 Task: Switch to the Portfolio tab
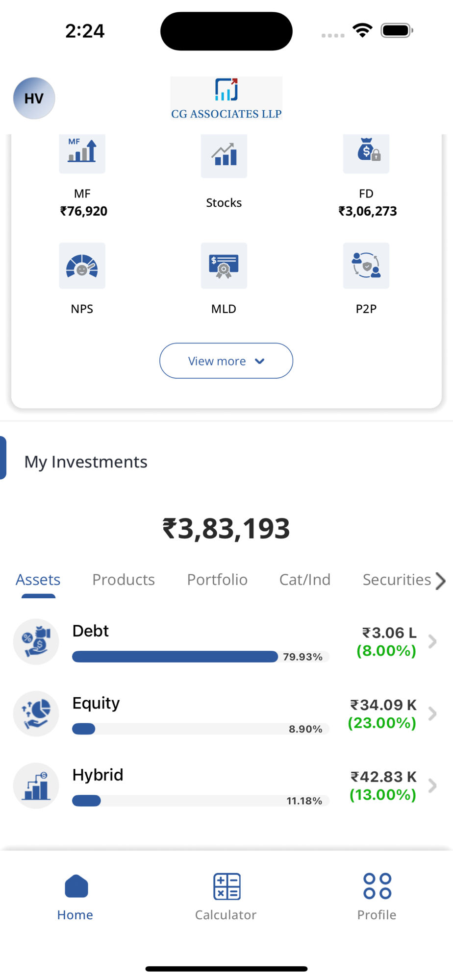point(217,580)
